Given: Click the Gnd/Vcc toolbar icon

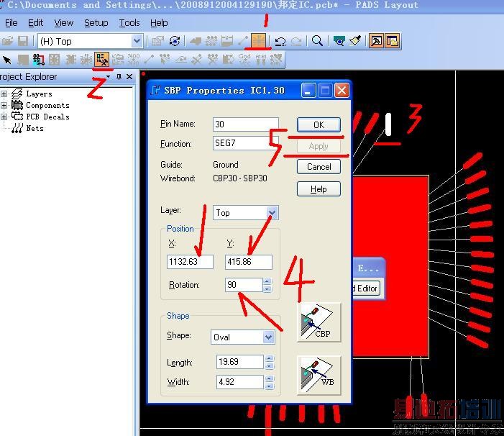Looking at the screenshot, I should [x=244, y=60].
